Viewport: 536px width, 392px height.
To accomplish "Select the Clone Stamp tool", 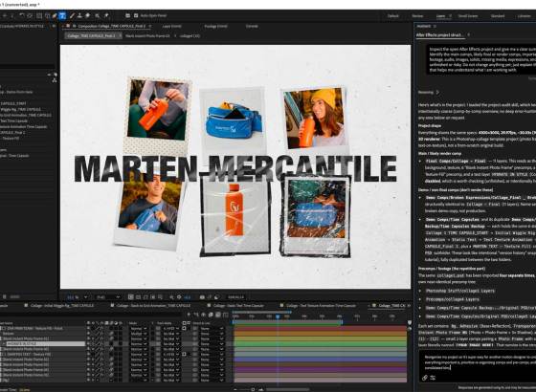I will click(80, 15).
